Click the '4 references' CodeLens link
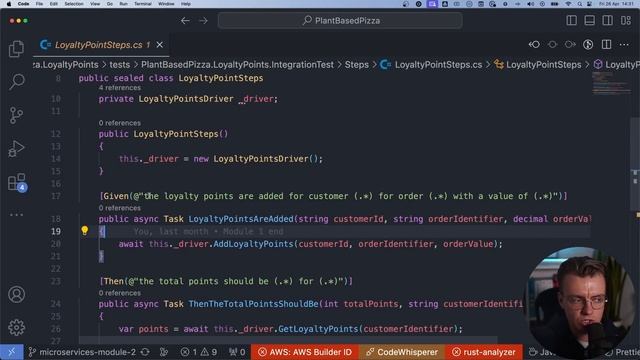 [120, 88]
